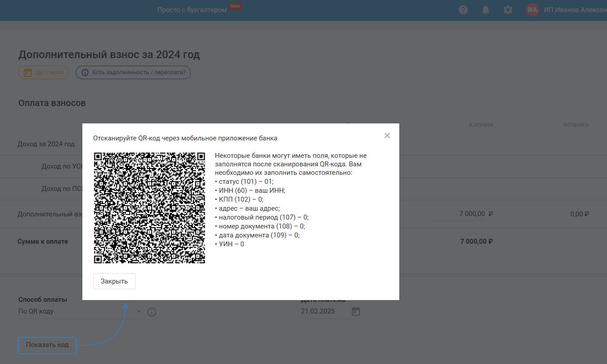Open the ИП Иванов account name menu

tap(575, 10)
